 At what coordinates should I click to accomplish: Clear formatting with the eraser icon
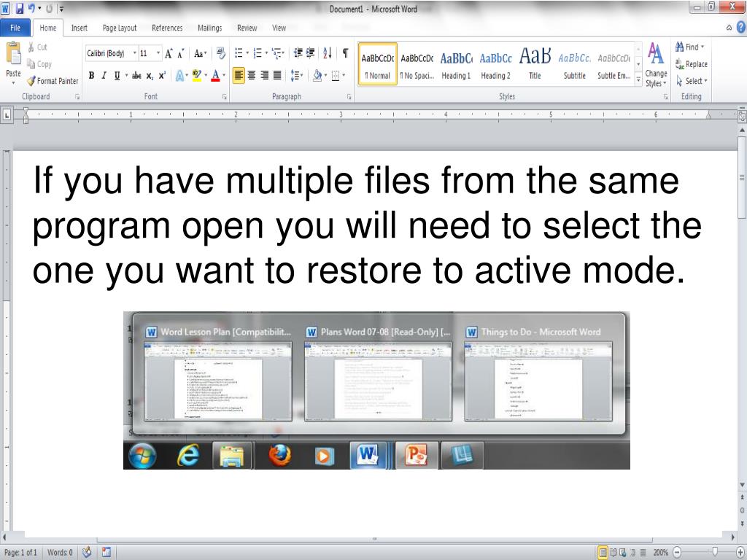click(x=220, y=52)
